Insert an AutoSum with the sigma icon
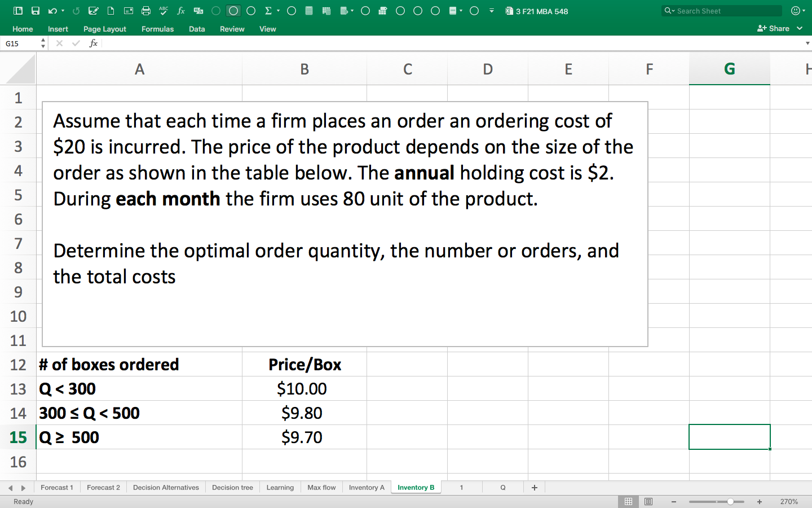The image size is (812, 508). [267, 10]
